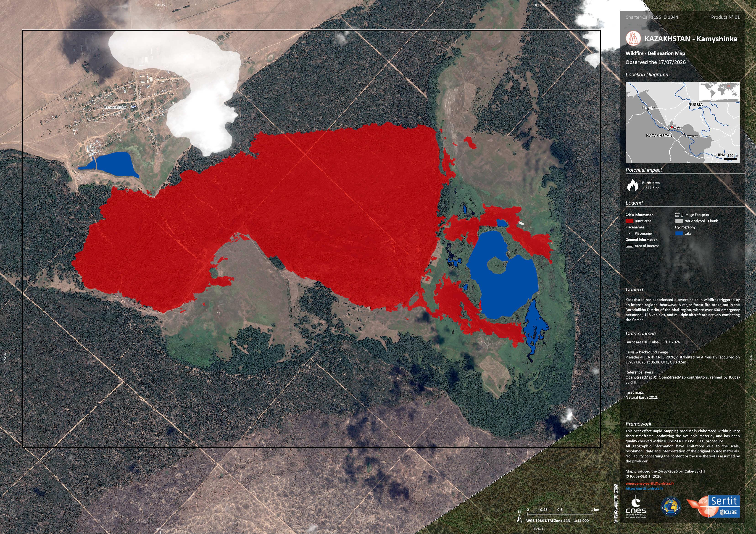756x534 pixels.
Task: Click the Pavlodar label on the location diagram
Action: 648,108
